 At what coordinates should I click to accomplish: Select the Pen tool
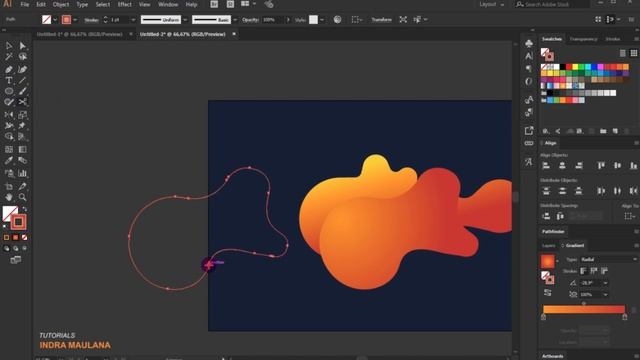pyautogui.click(x=9, y=69)
